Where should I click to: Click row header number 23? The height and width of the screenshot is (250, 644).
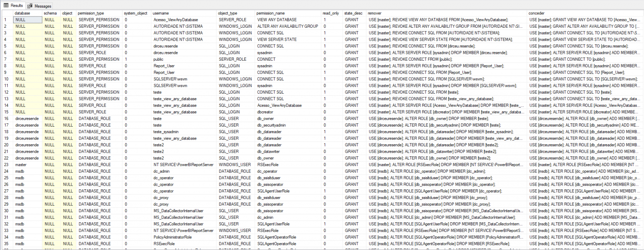pyautogui.click(x=6, y=165)
